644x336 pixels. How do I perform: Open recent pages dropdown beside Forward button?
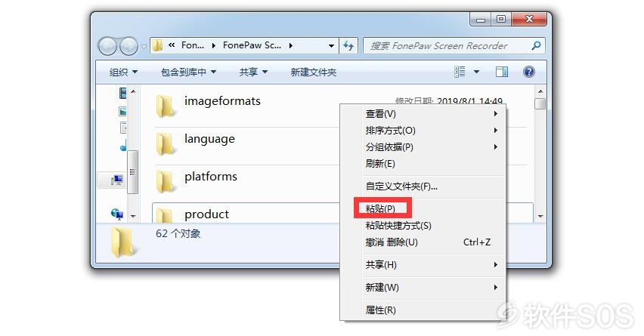coord(144,46)
